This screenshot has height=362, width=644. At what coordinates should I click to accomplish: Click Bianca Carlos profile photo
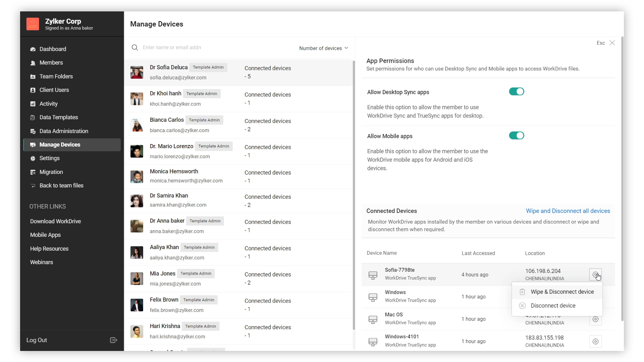tap(137, 125)
